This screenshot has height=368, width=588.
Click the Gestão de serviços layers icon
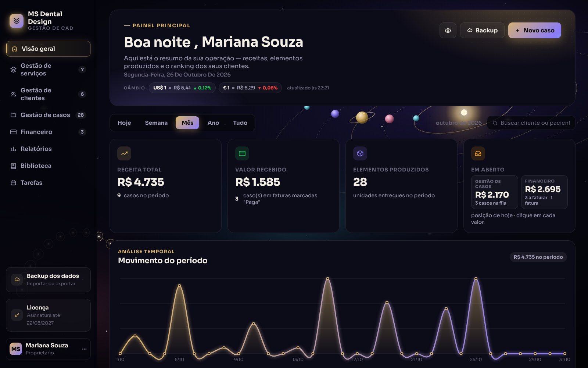click(x=13, y=70)
